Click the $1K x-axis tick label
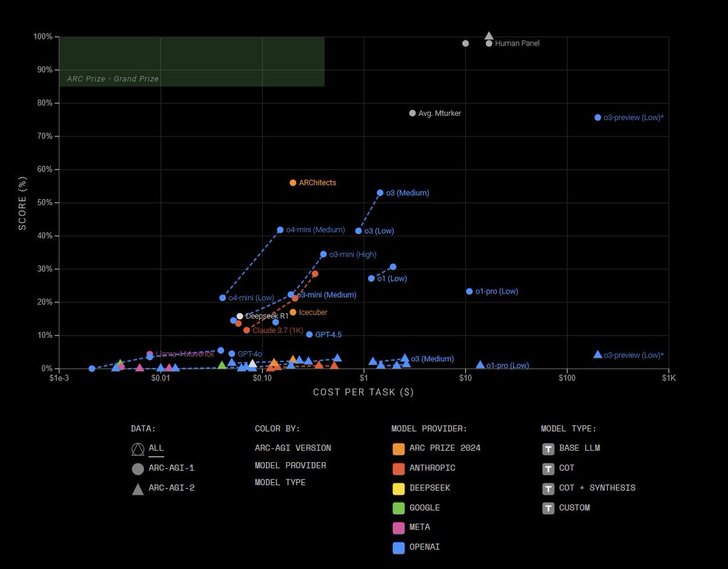Image resolution: width=728 pixels, height=569 pixels. 669,379
